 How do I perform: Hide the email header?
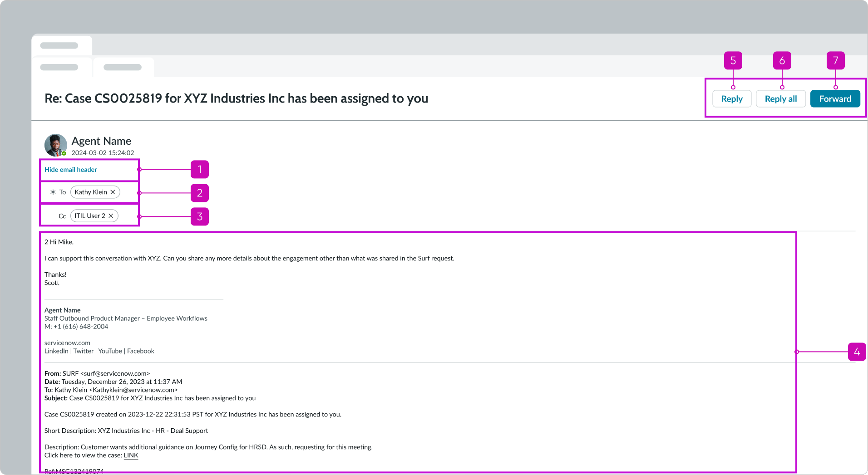pyautogui.click(x=70, y=169)
